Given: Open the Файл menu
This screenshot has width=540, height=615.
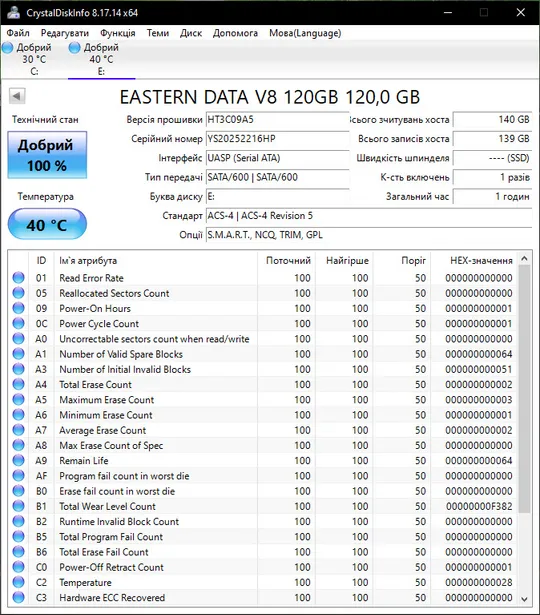Looking at the screenshot, I should coord(18,33).
